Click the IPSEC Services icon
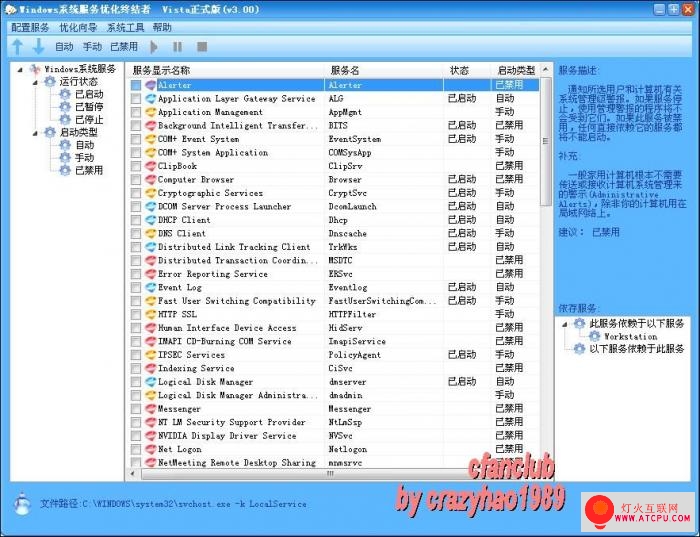This screenshot has width=700, height=537. [x=150, y=355]
